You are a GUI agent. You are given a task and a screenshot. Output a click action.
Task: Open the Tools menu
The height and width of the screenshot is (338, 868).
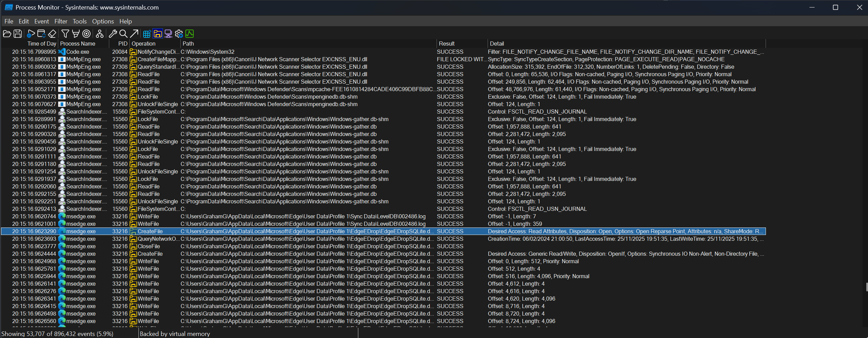80,21
